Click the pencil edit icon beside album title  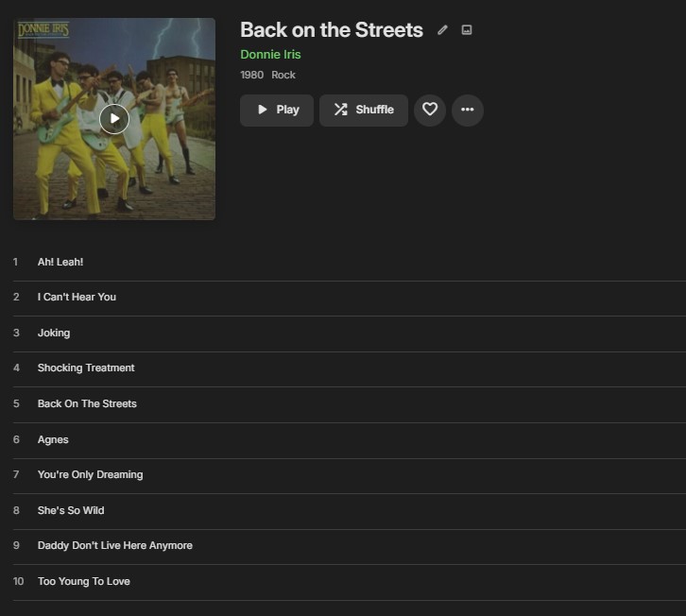(x=442, y=30)
